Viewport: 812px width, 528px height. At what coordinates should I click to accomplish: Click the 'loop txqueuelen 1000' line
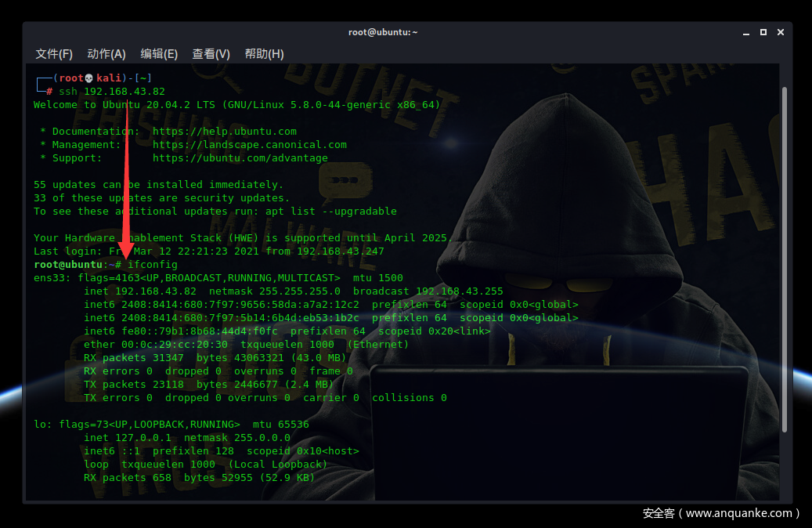click(x=206, y=465)
